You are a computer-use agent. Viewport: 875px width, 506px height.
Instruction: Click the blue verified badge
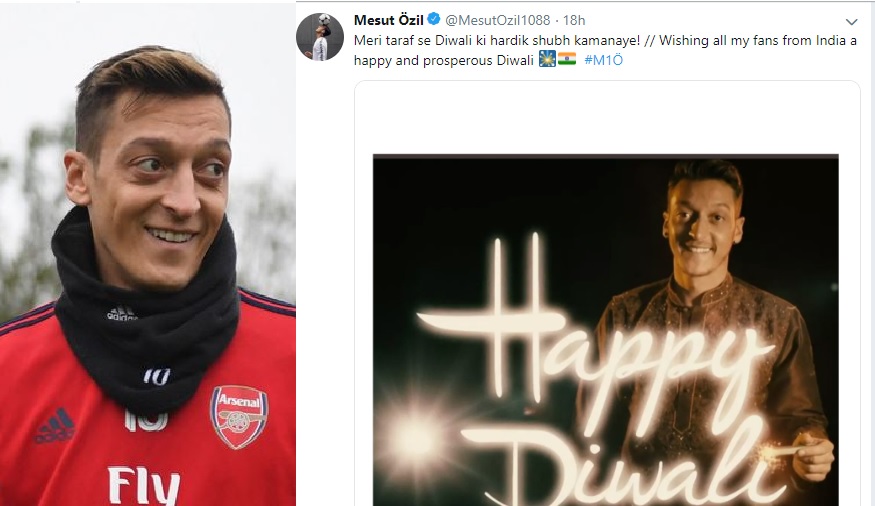pyautogui.click(x=433, y=20)
